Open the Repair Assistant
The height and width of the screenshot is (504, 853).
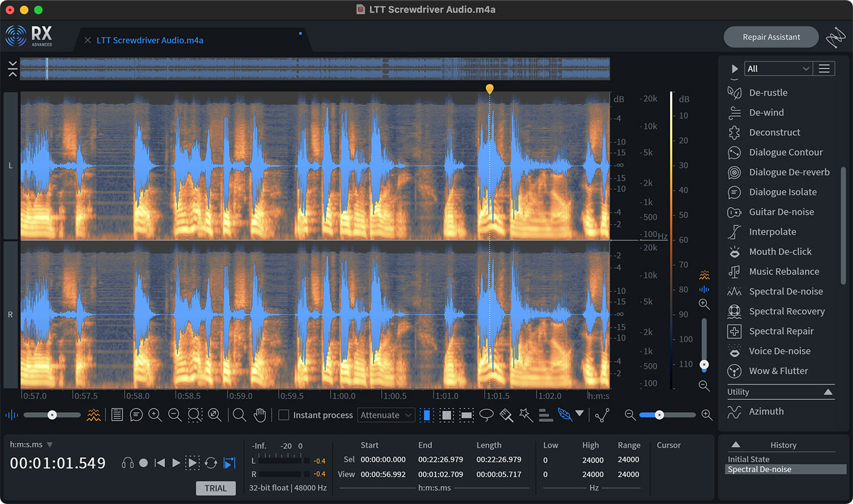pyautogui.click(x=771, y=37)
